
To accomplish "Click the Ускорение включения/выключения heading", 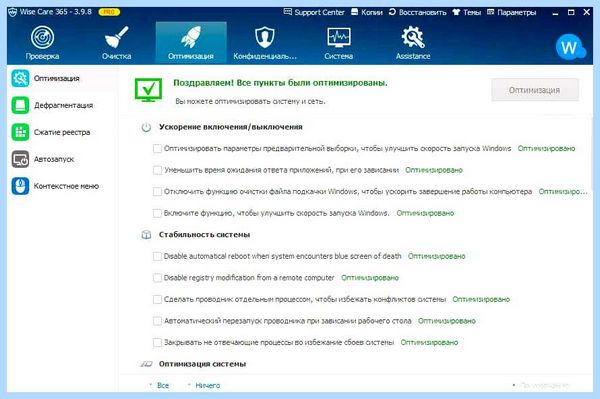I will point(231,127).
